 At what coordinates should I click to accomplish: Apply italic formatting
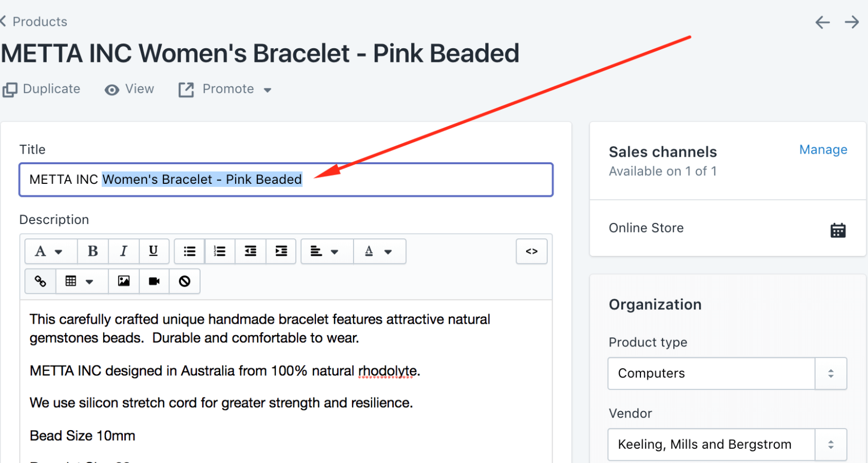(123, 251)
